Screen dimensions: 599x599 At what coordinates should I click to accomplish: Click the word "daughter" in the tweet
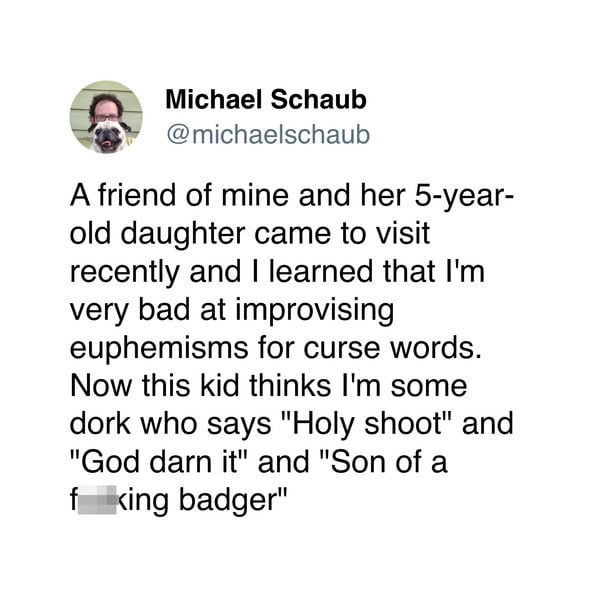pos(183,235)
